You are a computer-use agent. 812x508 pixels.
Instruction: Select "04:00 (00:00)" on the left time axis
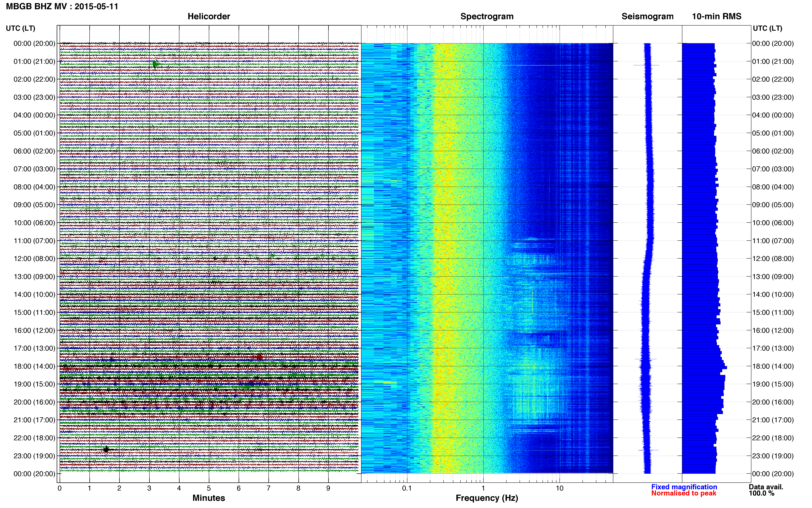(x=34, y=115)
